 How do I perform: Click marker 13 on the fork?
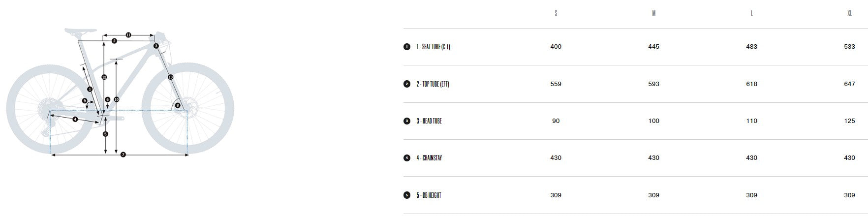pyautogui.click(x=170, y=77)
